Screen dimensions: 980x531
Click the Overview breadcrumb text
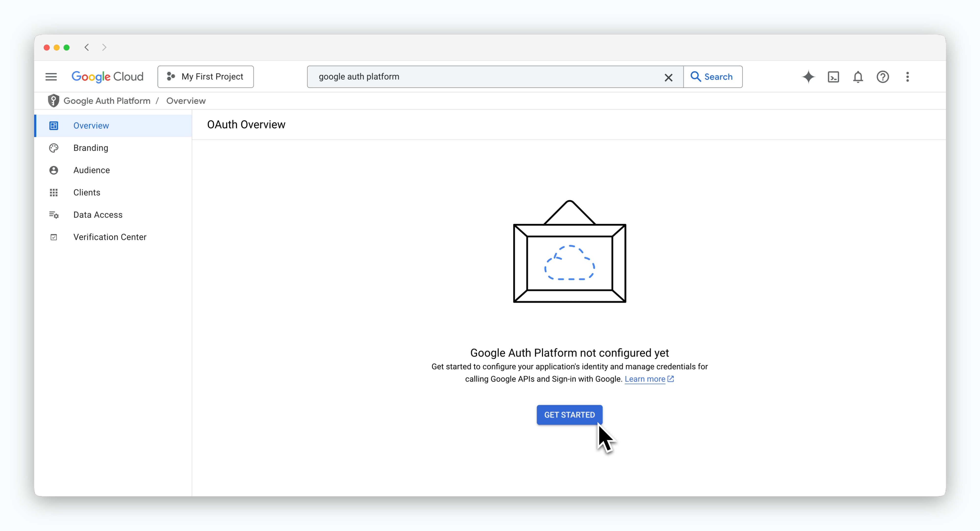click(186, 101)
